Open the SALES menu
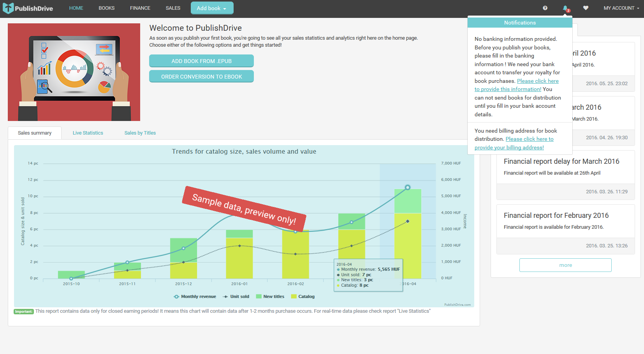 (x=173, y=8)
